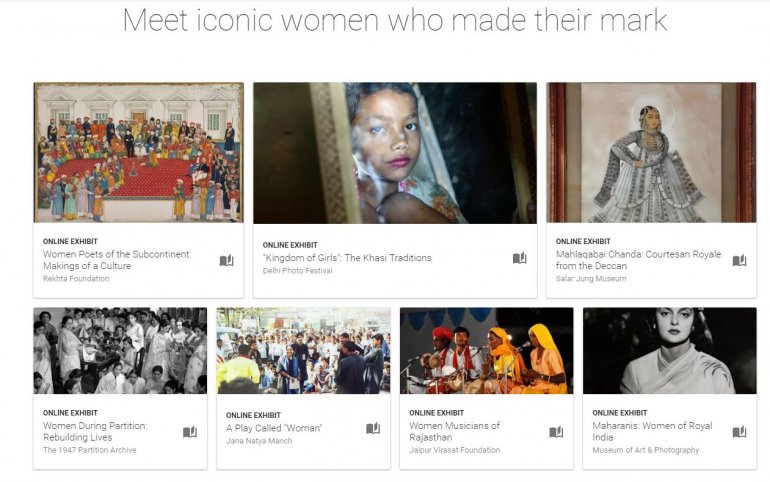
Task: Click the Maharani black-and-white portrait thumbnail
Action: [x=669, y=350]
